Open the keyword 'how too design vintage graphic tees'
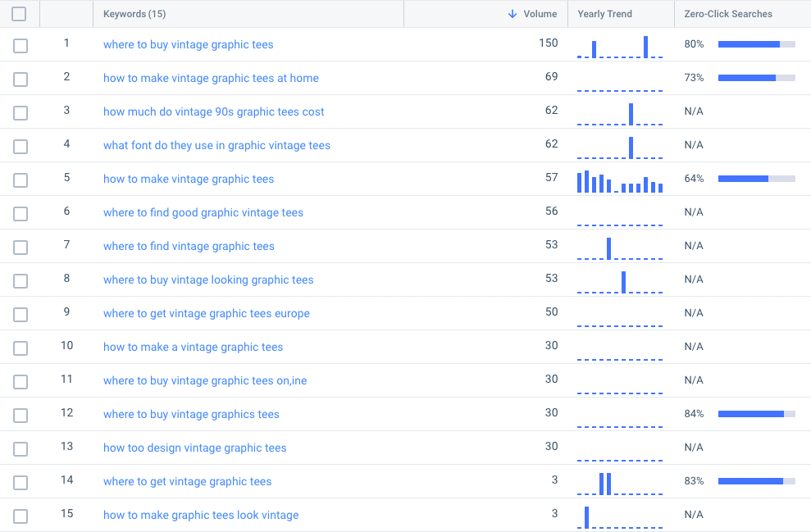 (194, 448)
